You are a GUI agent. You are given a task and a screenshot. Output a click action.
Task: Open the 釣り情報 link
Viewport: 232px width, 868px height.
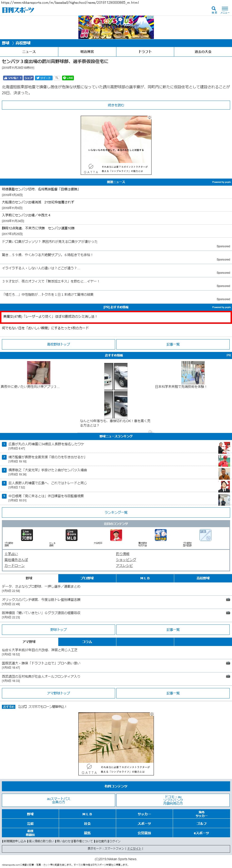point(122,554)
